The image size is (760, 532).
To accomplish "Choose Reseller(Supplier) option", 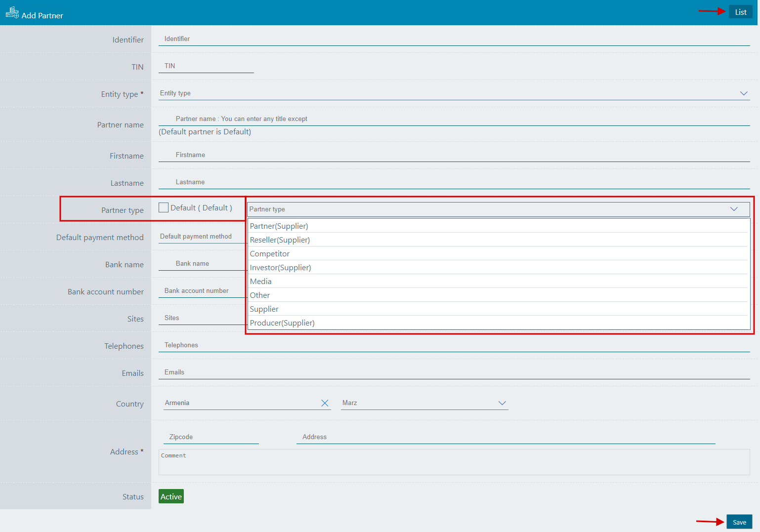I will click(x=280, y=240).
